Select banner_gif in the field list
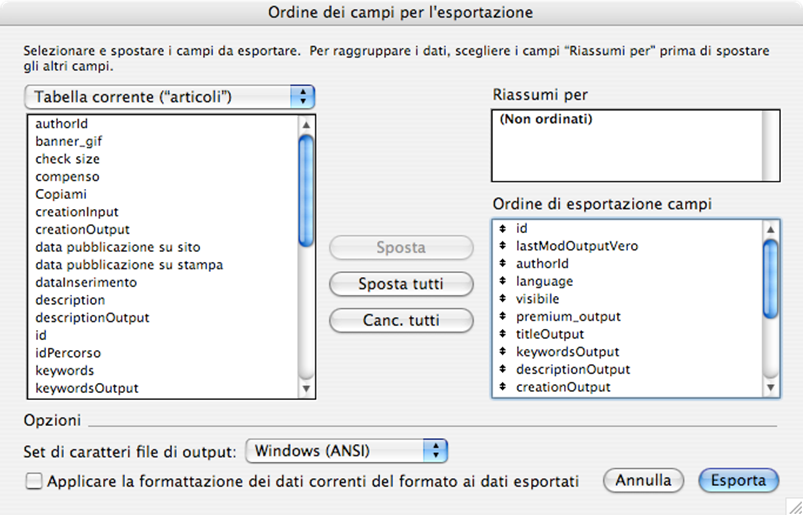The height and width of the screenshot is (515, 803). [69, 141]
